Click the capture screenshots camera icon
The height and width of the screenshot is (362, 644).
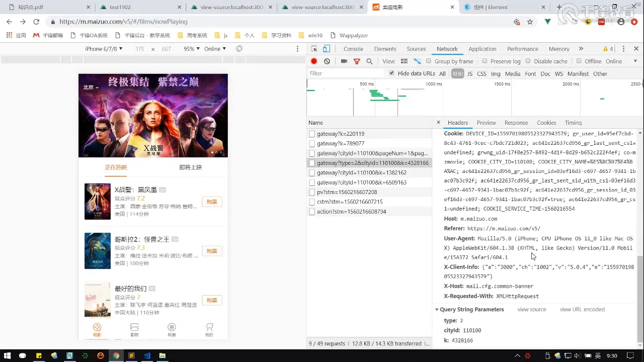(x=344, y=61)
